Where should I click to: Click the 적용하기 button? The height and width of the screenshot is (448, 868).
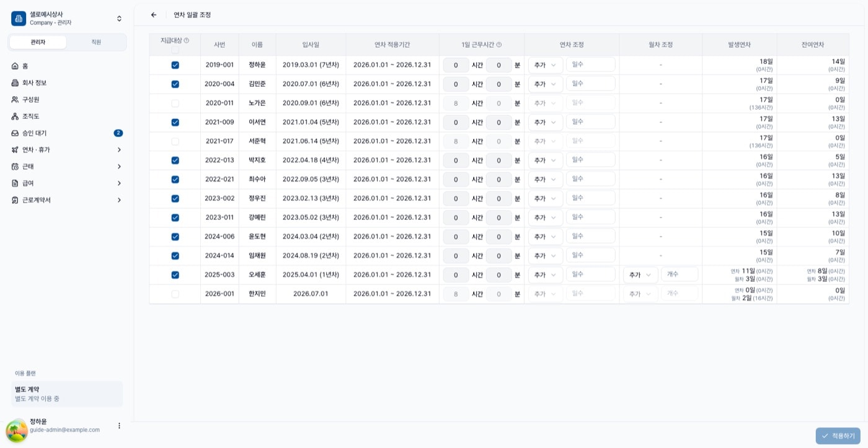click(x=838, y=436)
